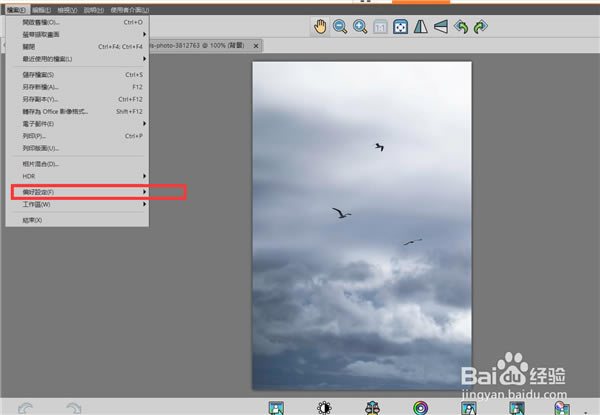
Task: Click the Zoom Out magnifier icon
Action: point(340,27)
